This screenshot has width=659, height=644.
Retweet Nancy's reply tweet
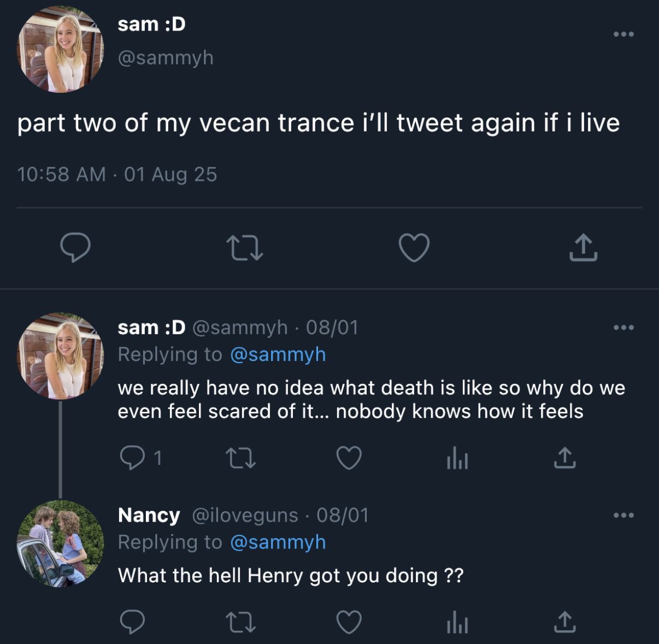pyautogui.click(x=240, y=622)
